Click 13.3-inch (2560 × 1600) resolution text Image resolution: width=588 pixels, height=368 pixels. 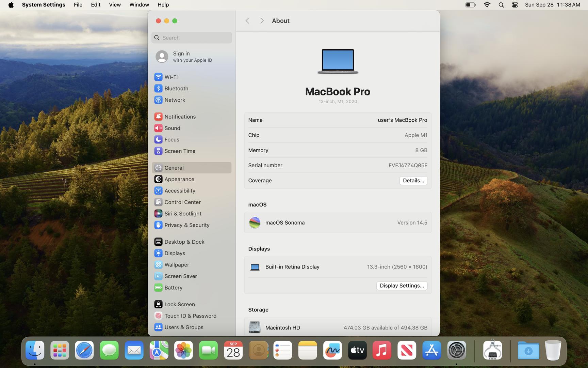[x=397, y=267]
